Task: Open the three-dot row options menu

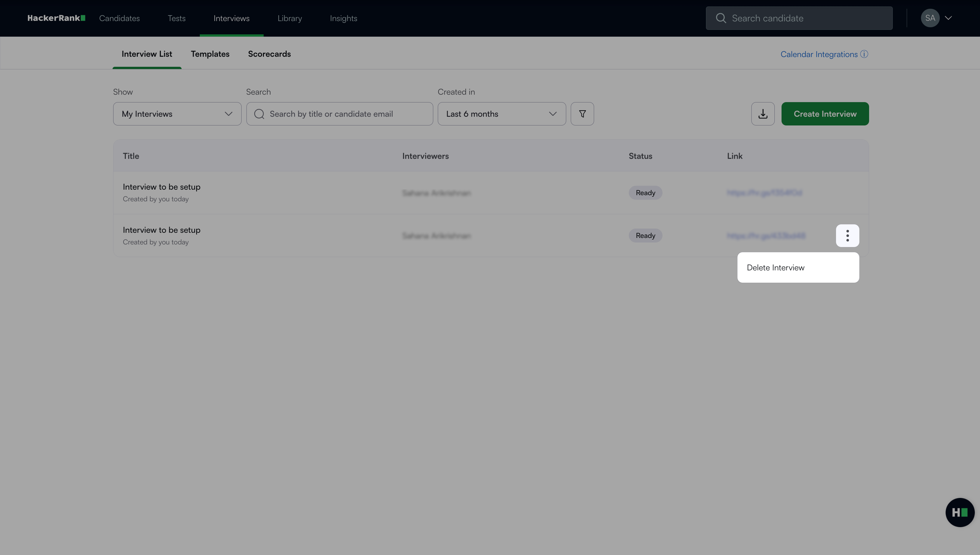Action: (x=847, y=236)
